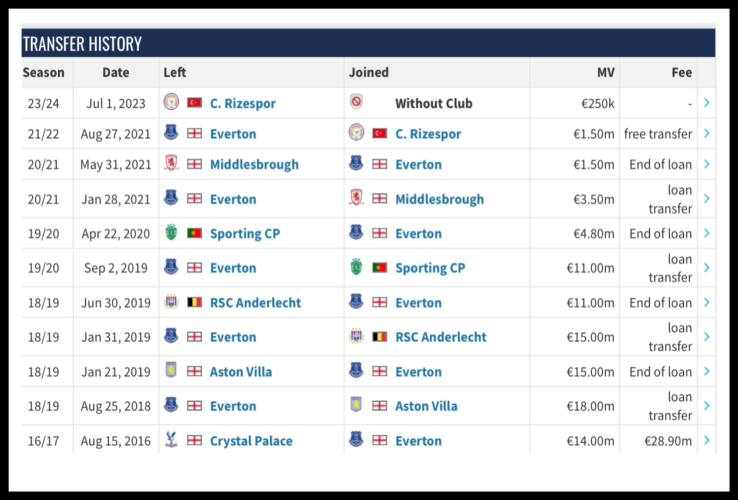Click the MV column header
The width and height of the screenshot is (738, 500).
[605, 73]
